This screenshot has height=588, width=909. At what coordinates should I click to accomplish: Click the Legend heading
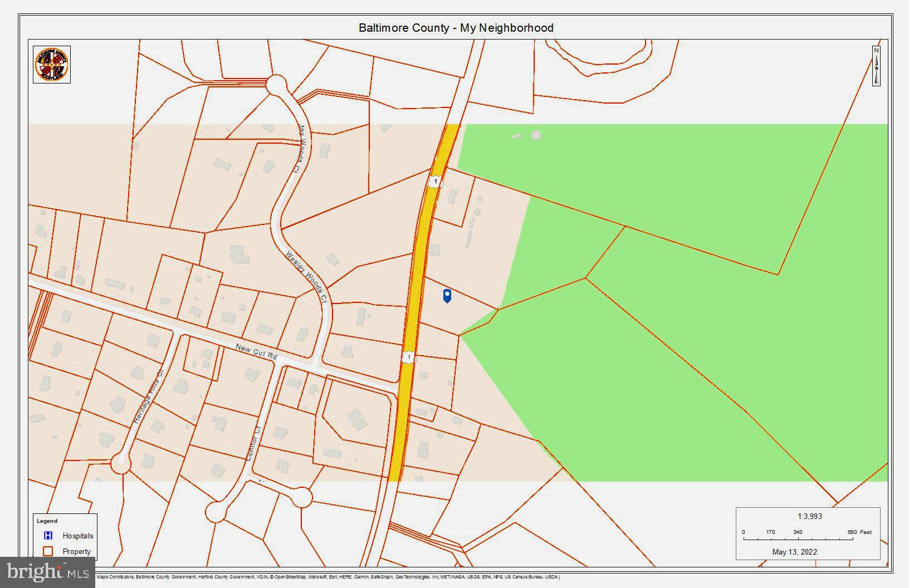click(x=47, y=521)
